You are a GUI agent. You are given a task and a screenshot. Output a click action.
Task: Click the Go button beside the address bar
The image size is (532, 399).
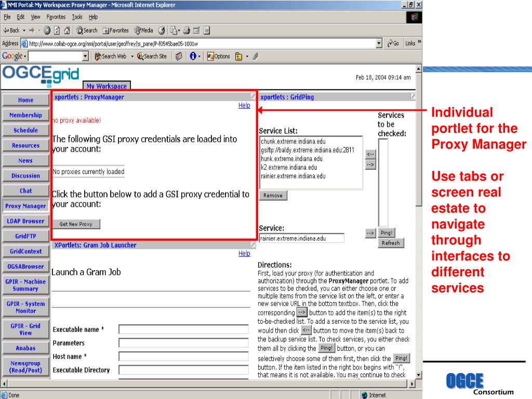[x=393, y=44]
